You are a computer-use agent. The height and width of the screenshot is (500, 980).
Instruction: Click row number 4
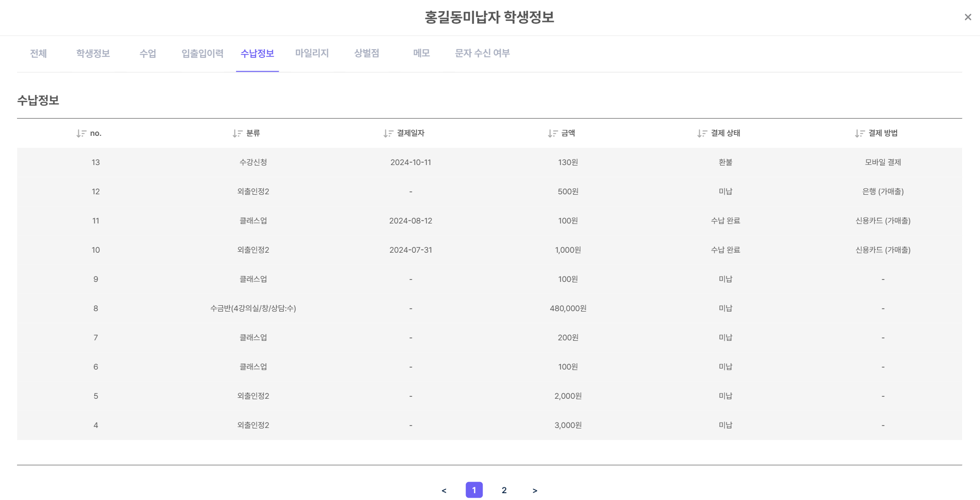click(96, 426)
